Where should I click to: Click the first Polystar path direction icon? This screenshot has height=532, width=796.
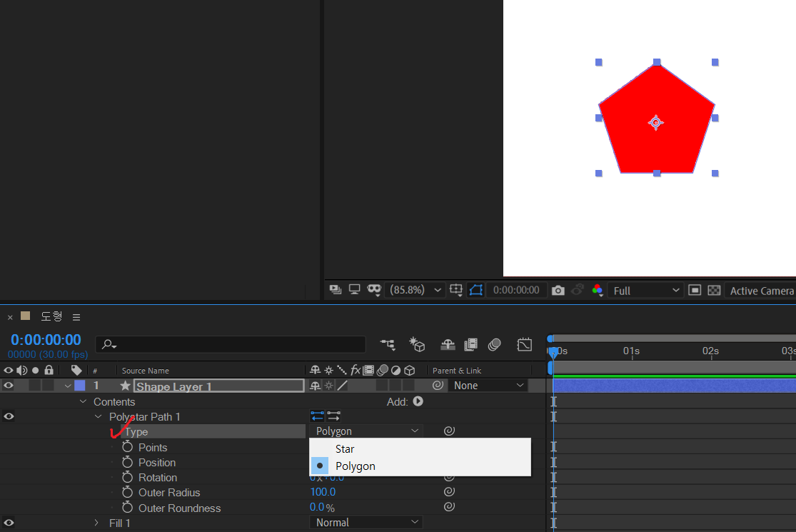pyautogui.click(x=317, y=416)
